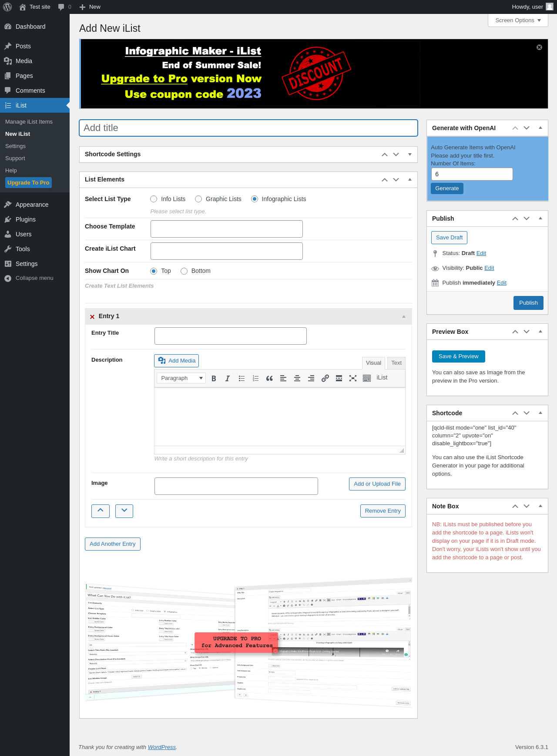Click the Entry Title input
The height and width of the screenshot is (756, 557).
[231, 336]
